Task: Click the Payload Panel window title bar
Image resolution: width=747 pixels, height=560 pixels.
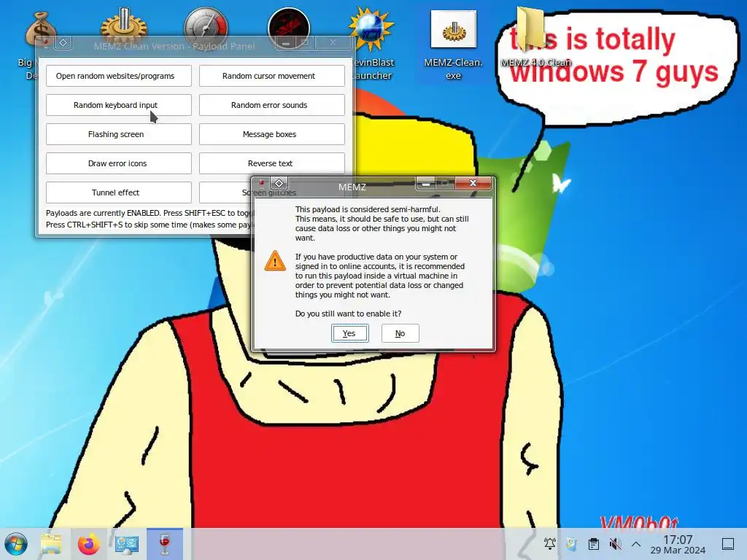Action: (x=174, y=46)
